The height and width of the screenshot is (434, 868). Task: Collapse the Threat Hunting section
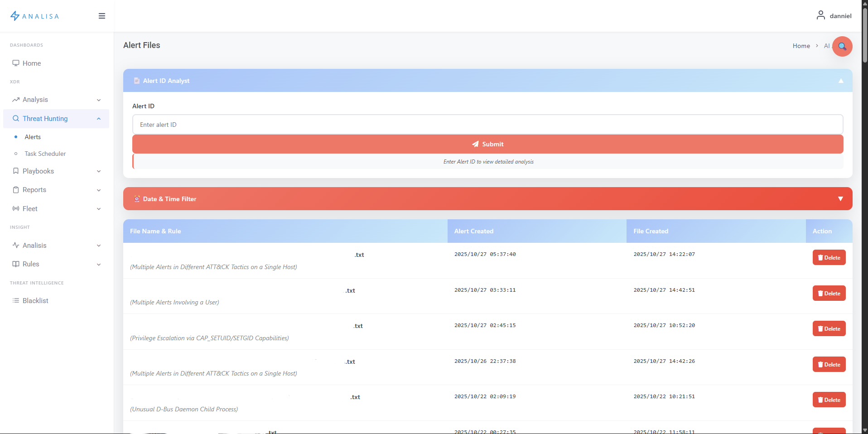98,119
